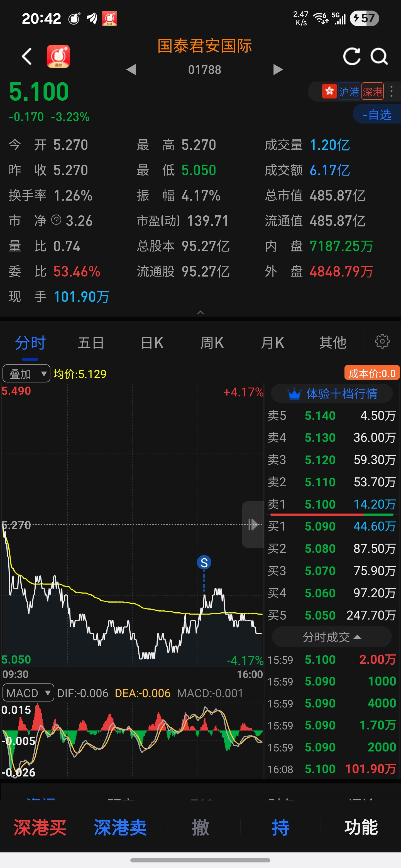Toggle the 分时成交 trades list
Screen dimensions: 401x868
point(332,637)
